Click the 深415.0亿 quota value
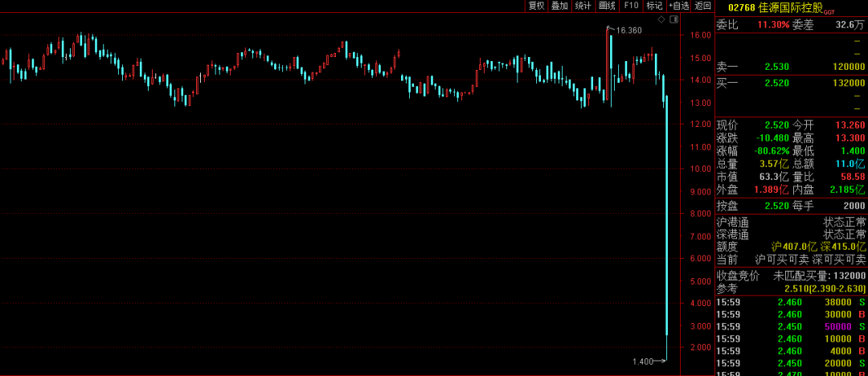This screenshot has height=376, width=868. (x=843, y=247)
